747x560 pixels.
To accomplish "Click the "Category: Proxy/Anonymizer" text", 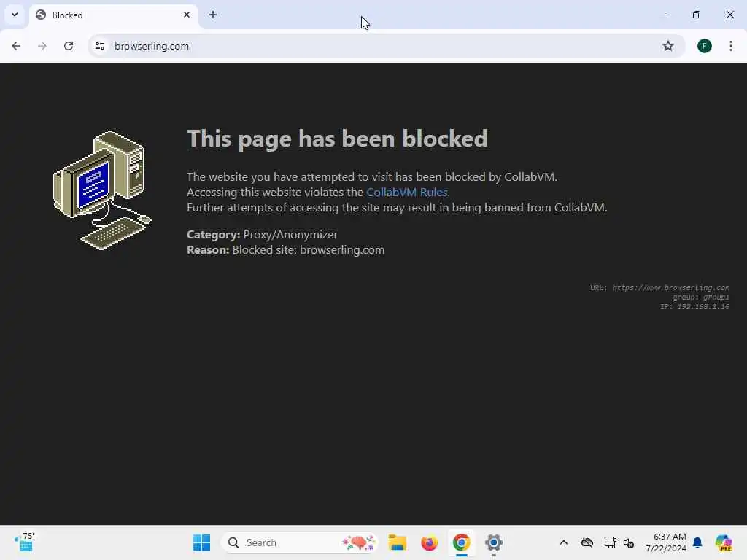I will [x=262, y=234].
